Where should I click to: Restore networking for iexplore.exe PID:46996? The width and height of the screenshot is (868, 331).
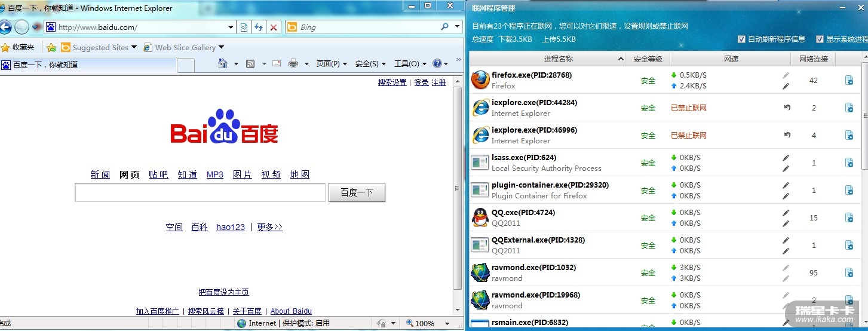click(x=787, y=135)
